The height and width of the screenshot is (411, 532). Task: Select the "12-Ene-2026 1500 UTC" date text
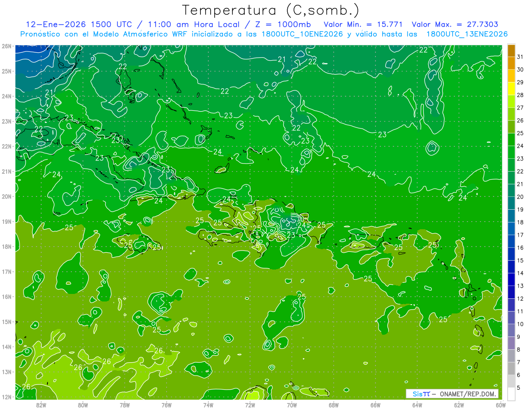[79, 24]
